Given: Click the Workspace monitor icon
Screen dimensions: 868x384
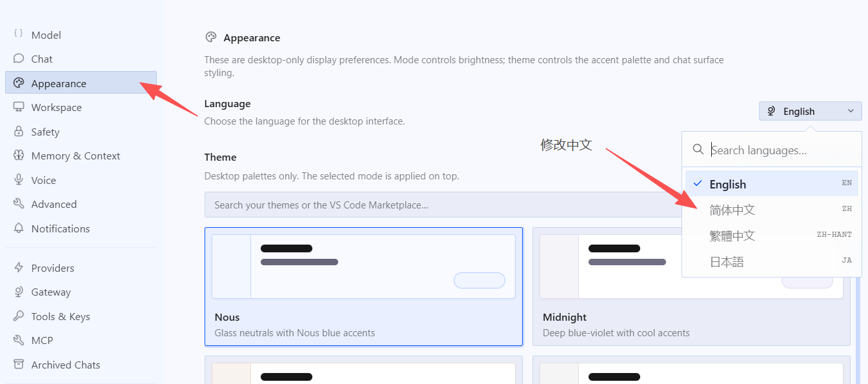Looking at the screenshot, I should click(19, 107).
